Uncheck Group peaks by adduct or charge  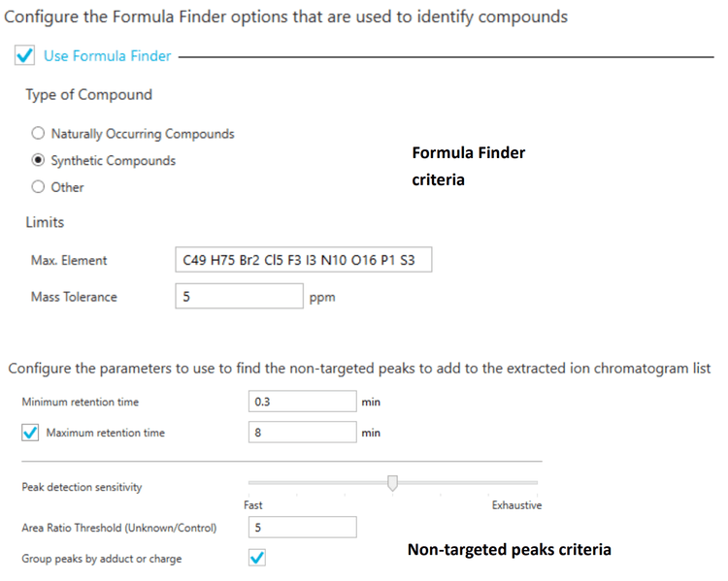tap(257, 558)
